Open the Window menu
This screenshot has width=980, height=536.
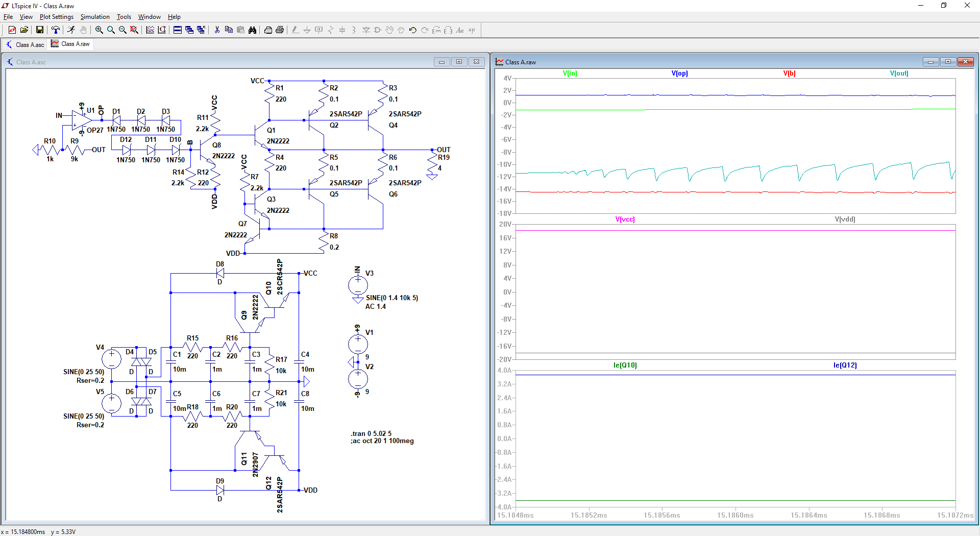[x=149, y=17]
